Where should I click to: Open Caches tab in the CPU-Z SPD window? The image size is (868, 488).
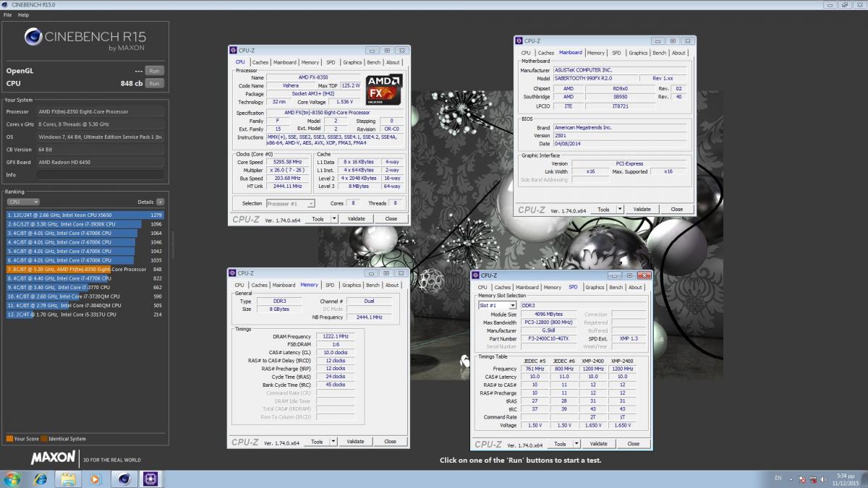[503, 287]
